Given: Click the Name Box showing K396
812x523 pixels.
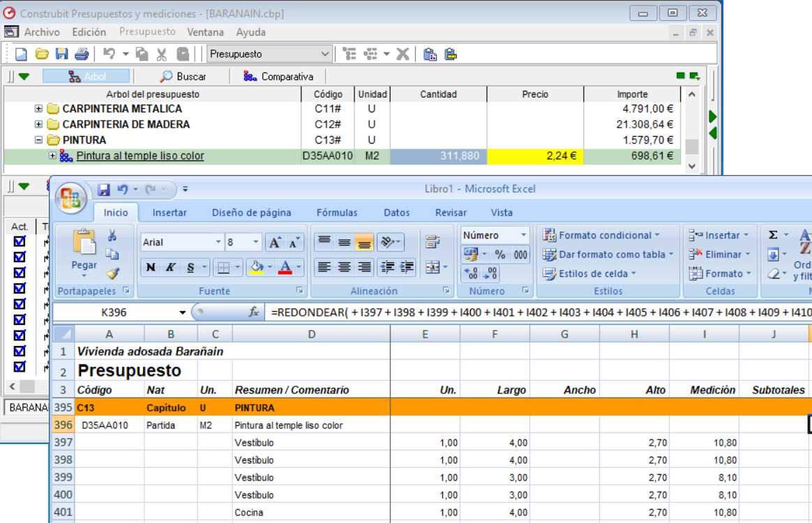Looking at the screenshot, I should [x=114, y=312].
